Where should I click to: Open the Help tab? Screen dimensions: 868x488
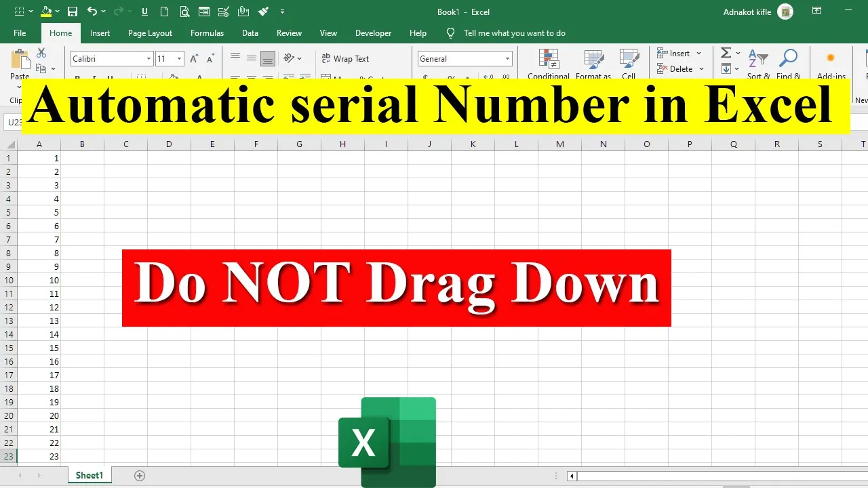tap(418, 33)
